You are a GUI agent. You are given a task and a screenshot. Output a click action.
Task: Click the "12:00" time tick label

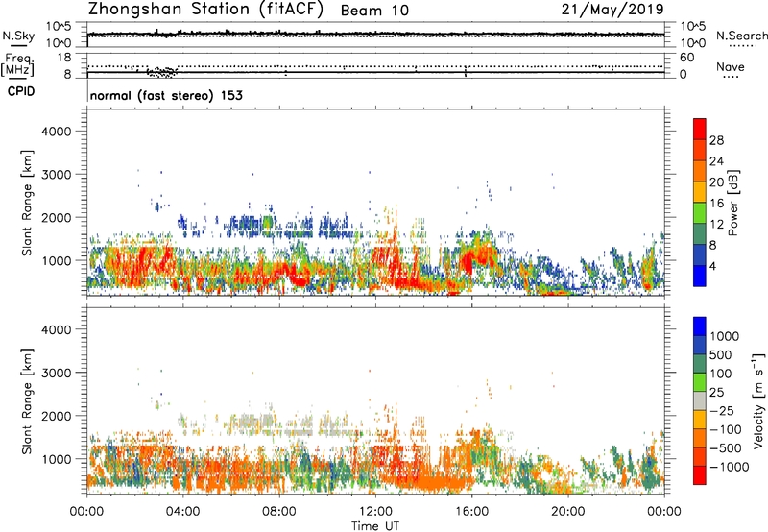[375, 512]
